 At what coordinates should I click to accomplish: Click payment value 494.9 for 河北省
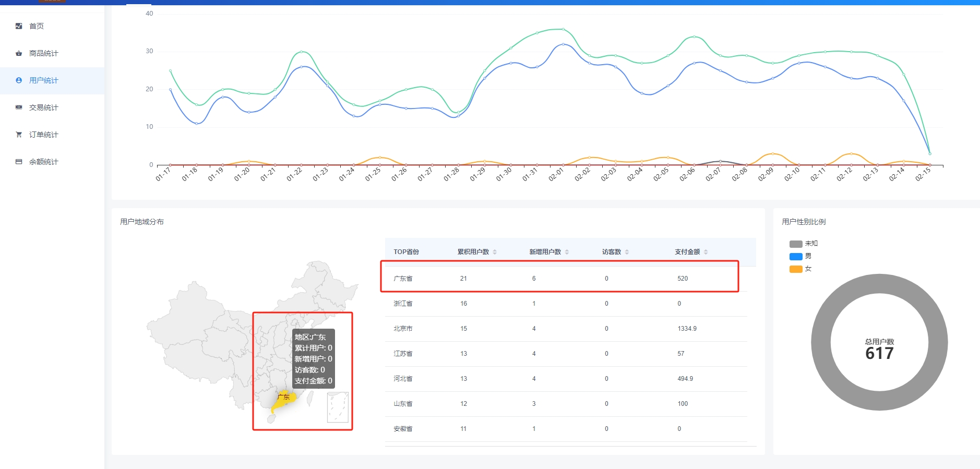(x=685, y=379)
